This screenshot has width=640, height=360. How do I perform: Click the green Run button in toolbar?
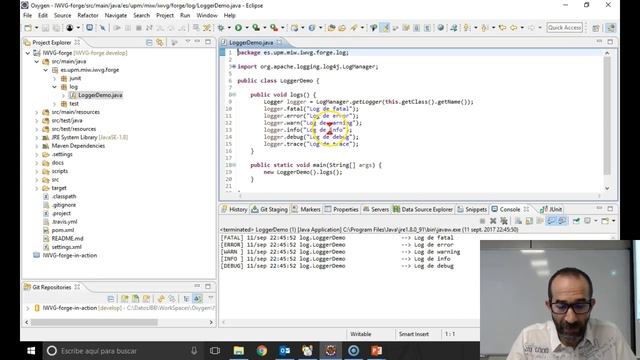[238, 28]
